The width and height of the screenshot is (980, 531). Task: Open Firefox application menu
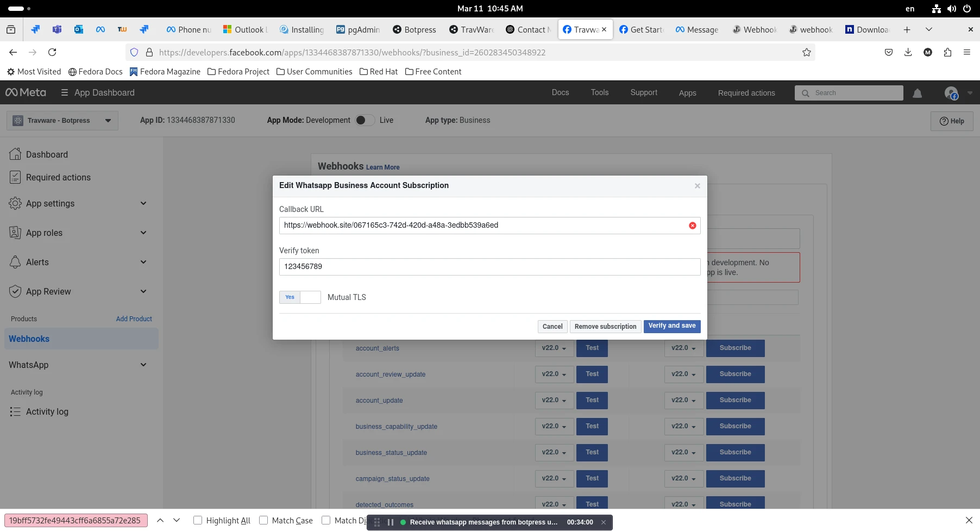click(967, 52)
